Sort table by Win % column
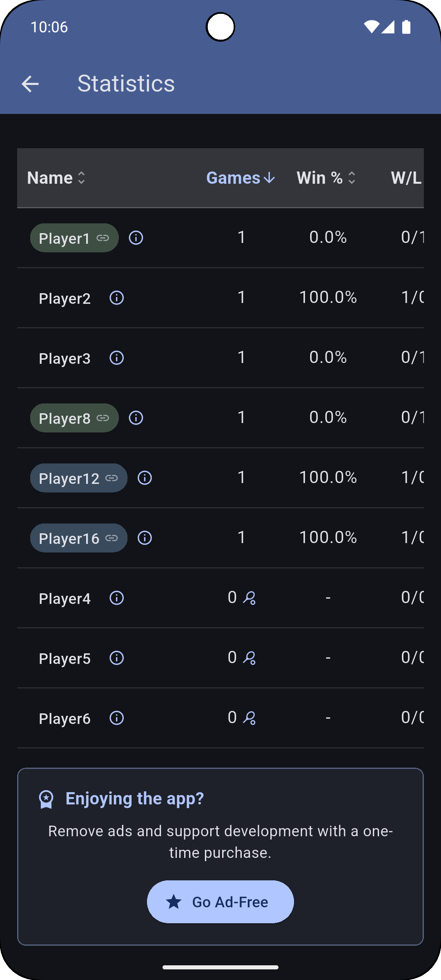The image size is (441, 980). [x=326, y=178]
